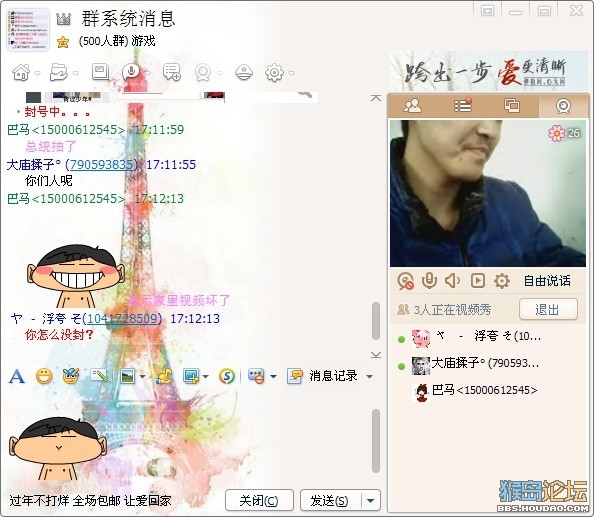Screen dimensions: 594x517
Task: Open the smiley emoticon picker
Action: (44, 376)
